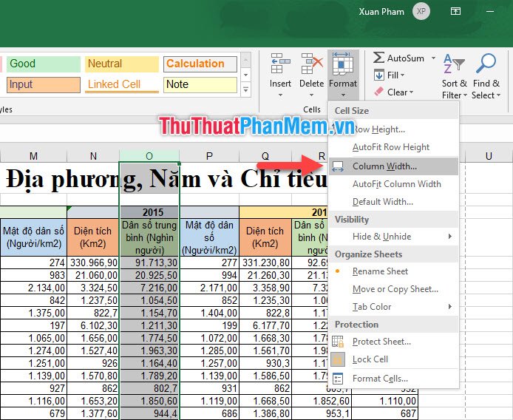Click the Fill down-arrow icon
Screen dimensions: 513x420
coord(379,75)
